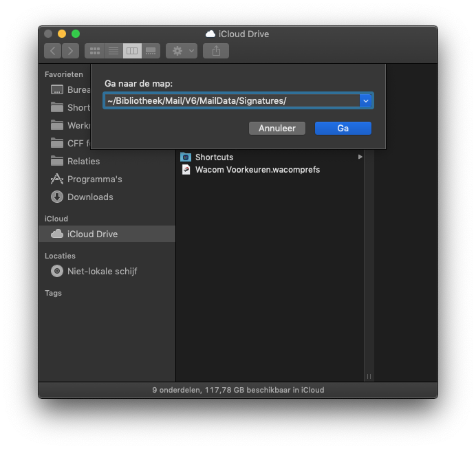Go back with the back arrow

coord(52,51)
